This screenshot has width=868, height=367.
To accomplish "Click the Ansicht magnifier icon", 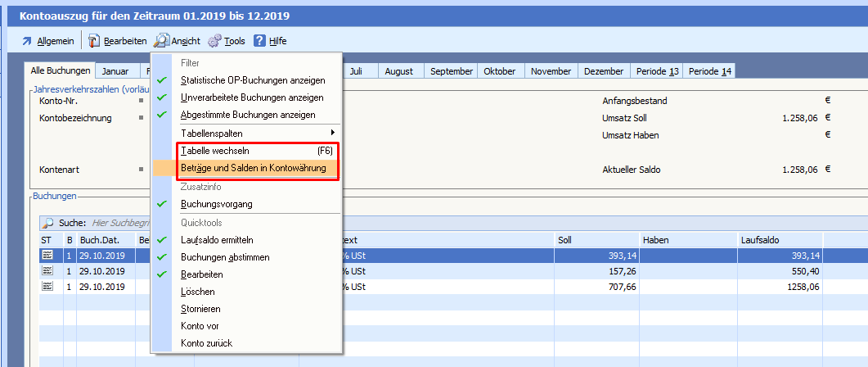I will pyautogui.click(x=161, y=41).
